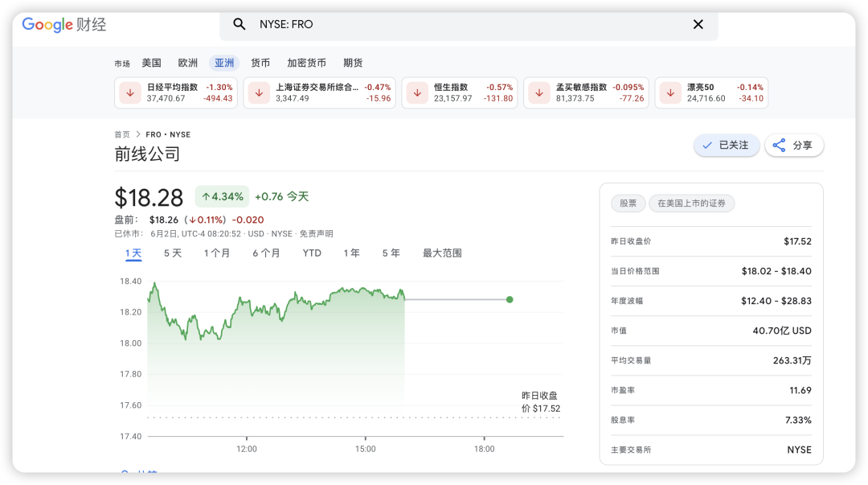Screen dimensions: 868x485
Task: Switch chart to 1 天 range
Action: (x=133, y=253)
